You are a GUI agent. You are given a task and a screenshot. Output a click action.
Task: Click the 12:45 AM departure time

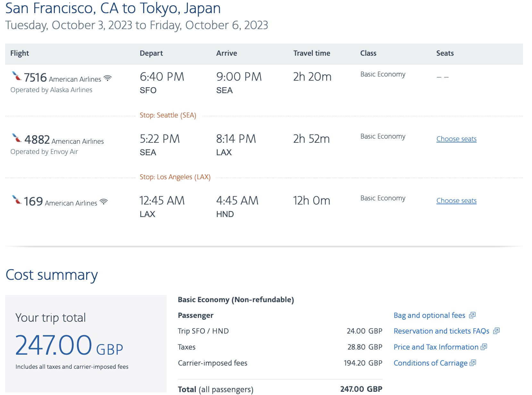162,201
